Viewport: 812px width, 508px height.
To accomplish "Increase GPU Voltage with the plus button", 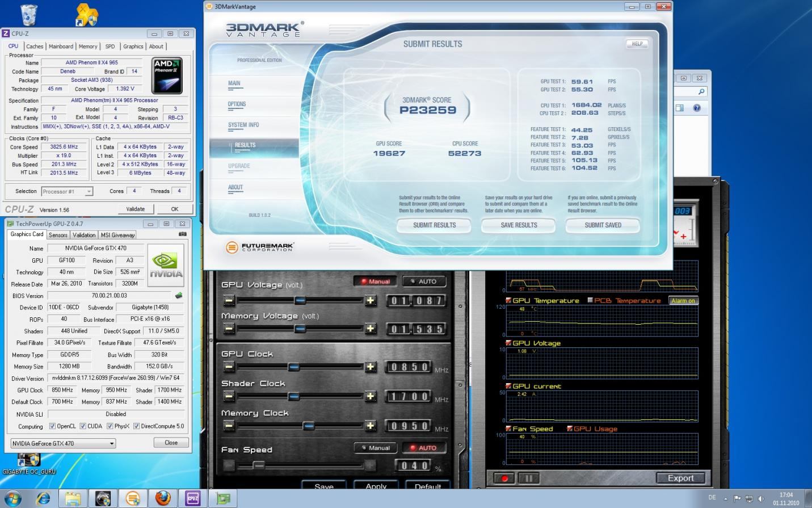I will 371,300.
